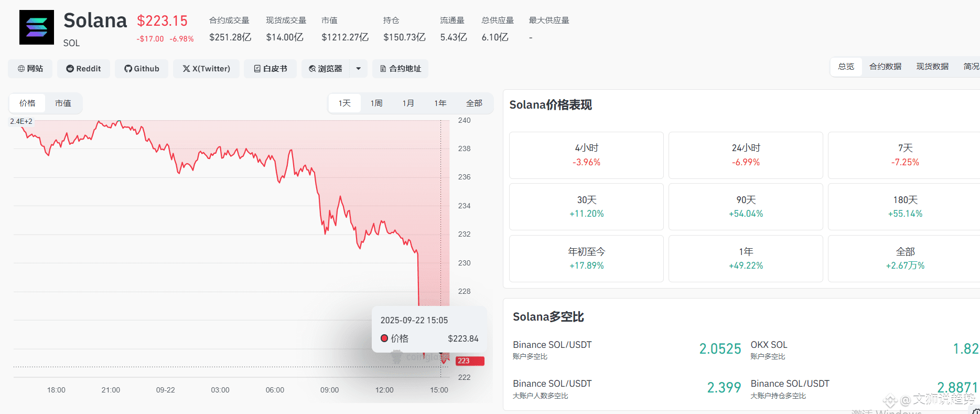Image resolution: width=980 pixels, height=414 pixels.
Task: Click the 大账户持仓多空比 label
Action: (778, 396)
